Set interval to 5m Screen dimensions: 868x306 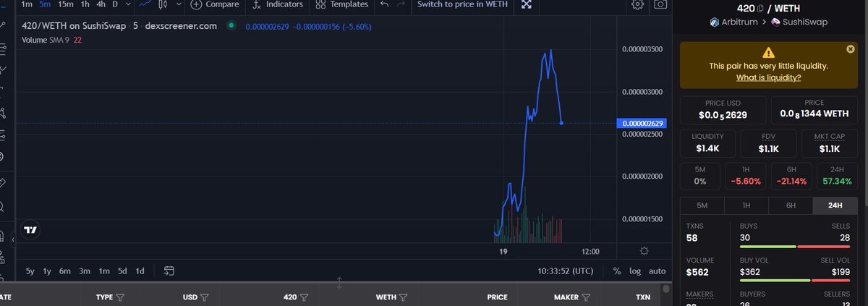(x=45, y=4)
